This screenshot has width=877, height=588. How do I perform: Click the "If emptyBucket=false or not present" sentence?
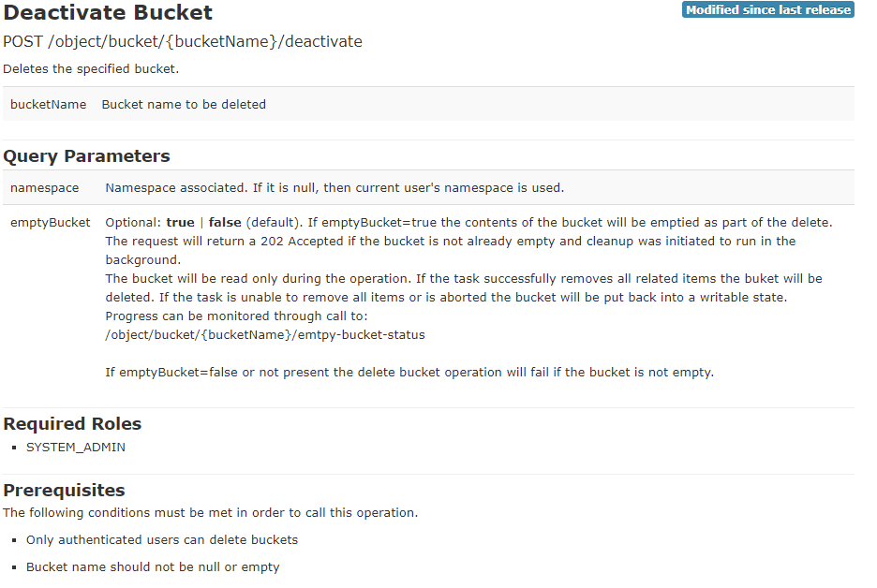(x=409, y=373)
